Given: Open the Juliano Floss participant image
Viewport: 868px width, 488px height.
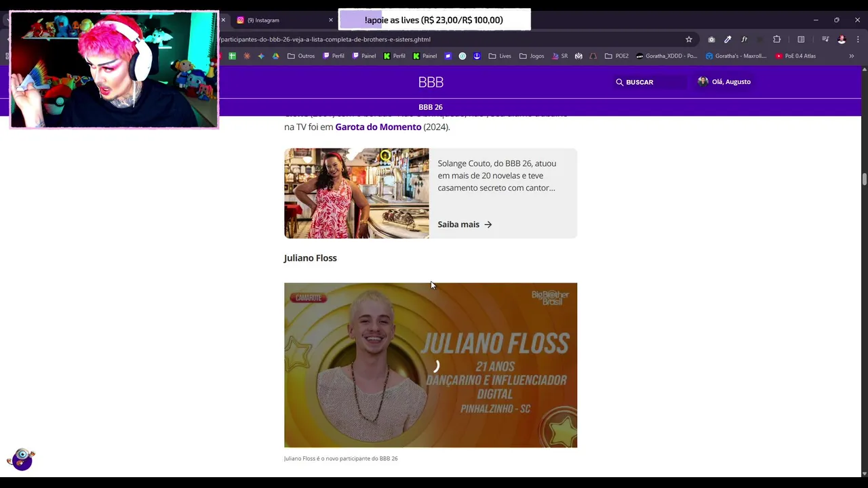Looking at the screenshot, I should 431,365.
